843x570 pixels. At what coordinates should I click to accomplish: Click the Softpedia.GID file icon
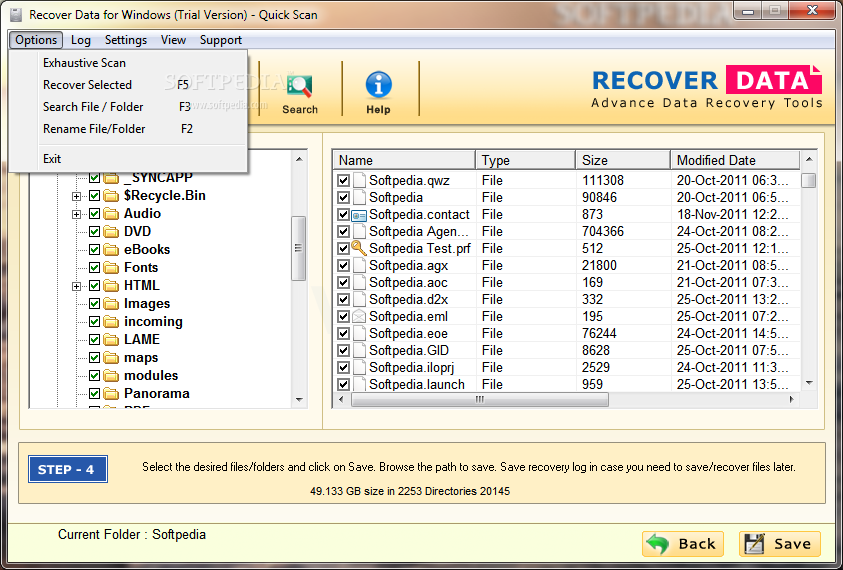click(359, 351)
